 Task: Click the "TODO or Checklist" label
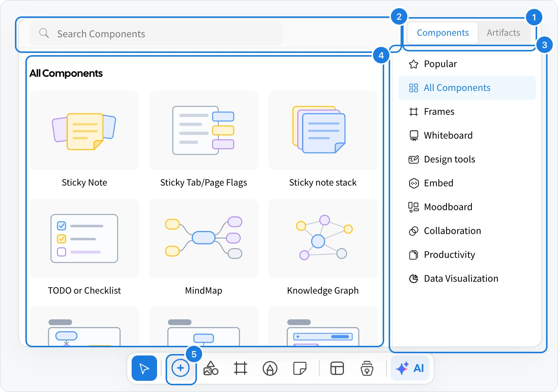pos(84,291)
